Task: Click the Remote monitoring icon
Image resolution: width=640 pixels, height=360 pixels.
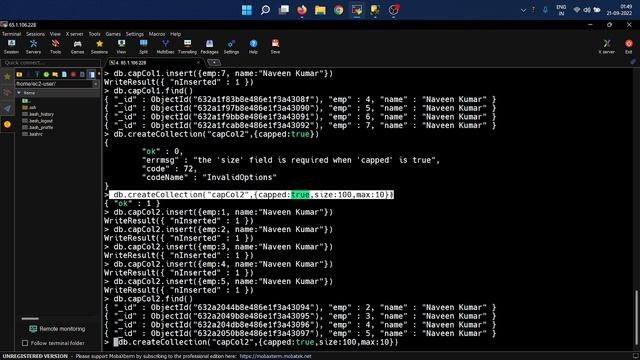Action: [x=33, y=329]
